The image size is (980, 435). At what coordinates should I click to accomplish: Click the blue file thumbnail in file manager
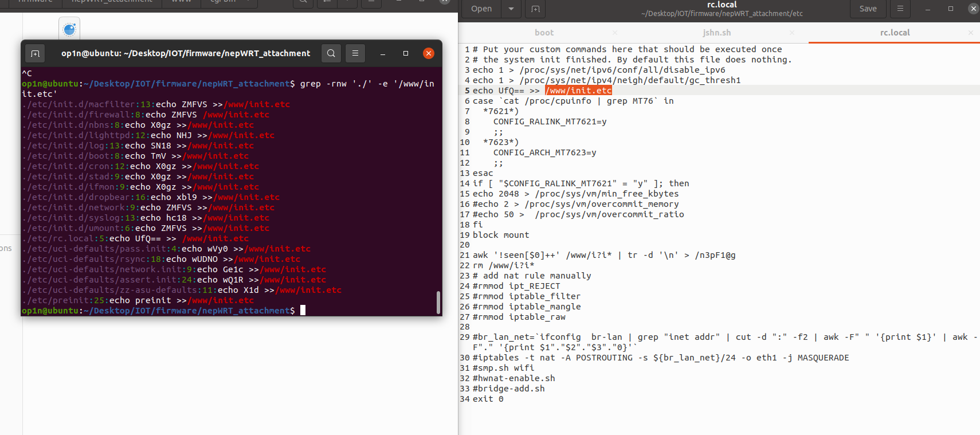tap(69, 29)
